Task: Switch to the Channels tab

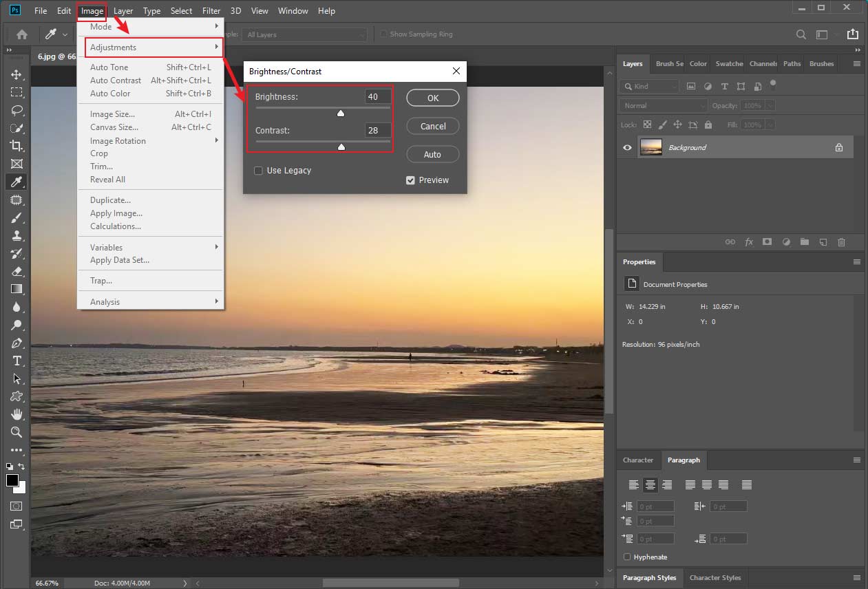Action: [762, 63]
